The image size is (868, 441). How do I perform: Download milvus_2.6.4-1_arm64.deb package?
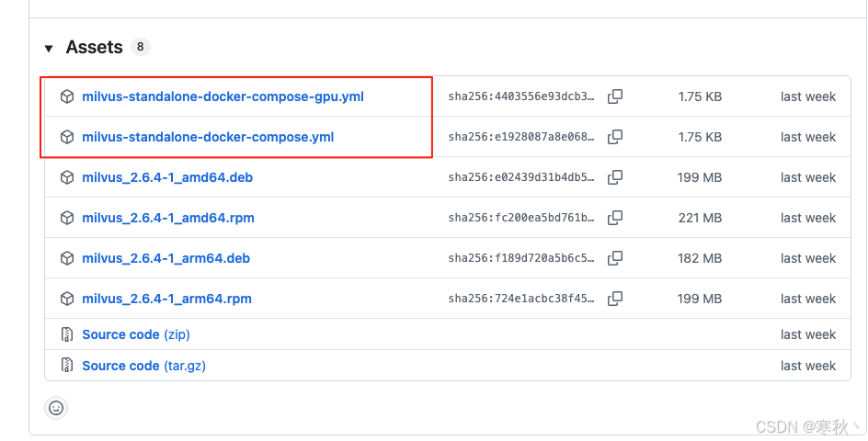coord(166,258)
